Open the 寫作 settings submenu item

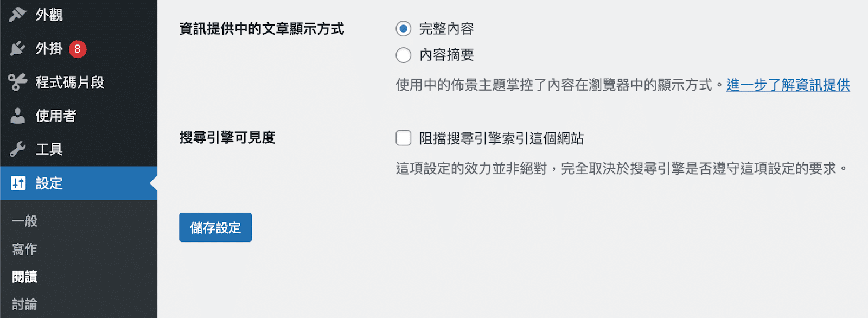pyautogui.click(x=25, y=249)
